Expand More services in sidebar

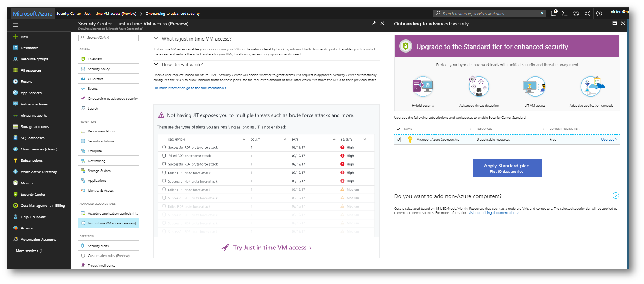click(x=29, y=251)
